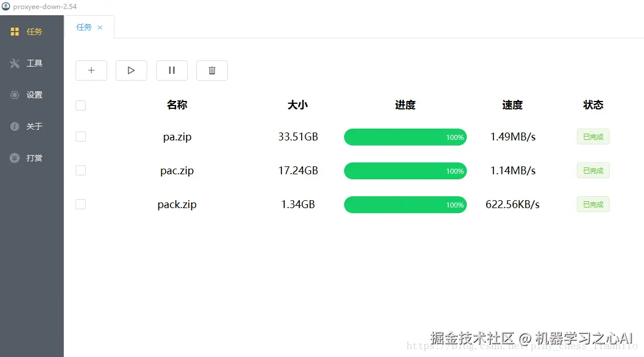Switch to the 任务 tab
The image size is (644, 357).
83,27
